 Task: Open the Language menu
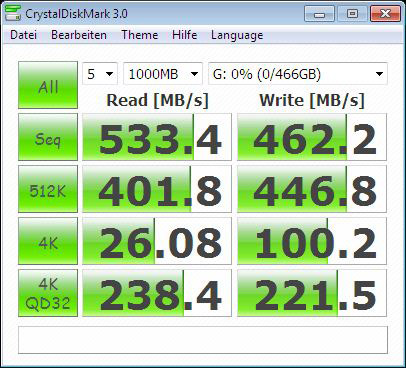click(x=237, y=35)
